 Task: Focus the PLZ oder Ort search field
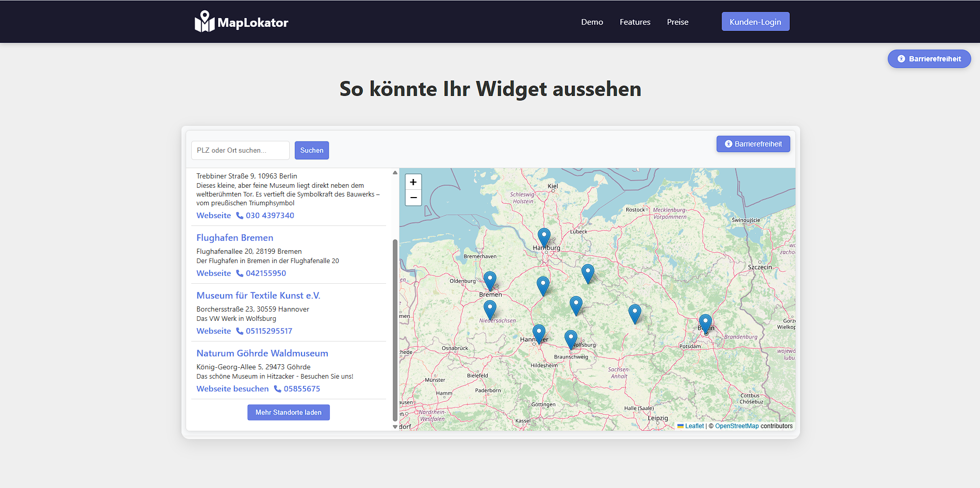click(x=240, y=150)
